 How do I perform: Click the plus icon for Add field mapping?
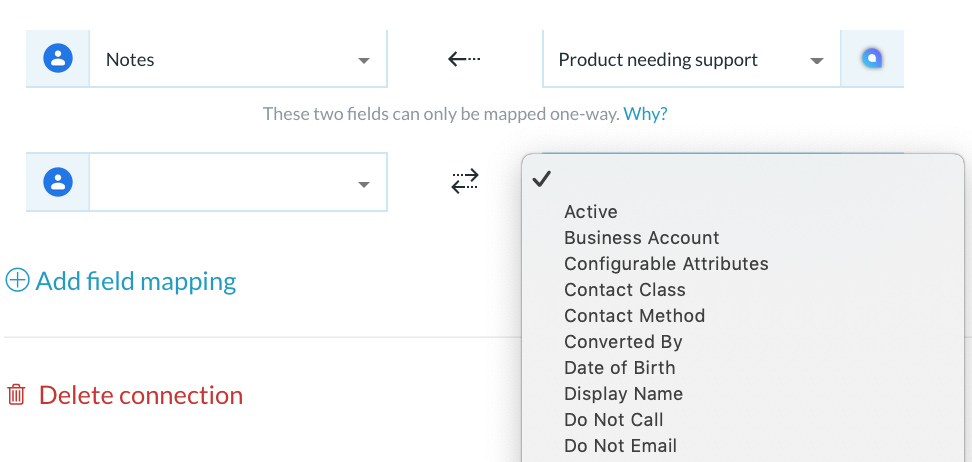[x=17, y=280]
